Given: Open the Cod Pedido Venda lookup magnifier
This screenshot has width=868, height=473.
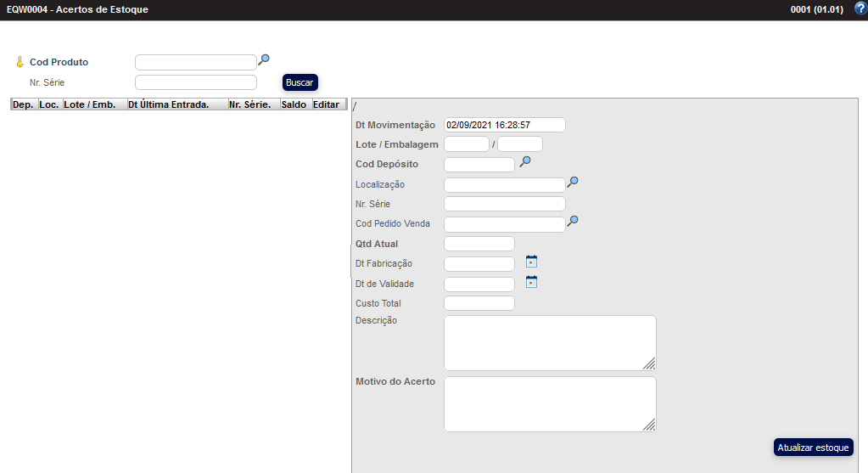Looking at the screenshot, I should [573, 221].
